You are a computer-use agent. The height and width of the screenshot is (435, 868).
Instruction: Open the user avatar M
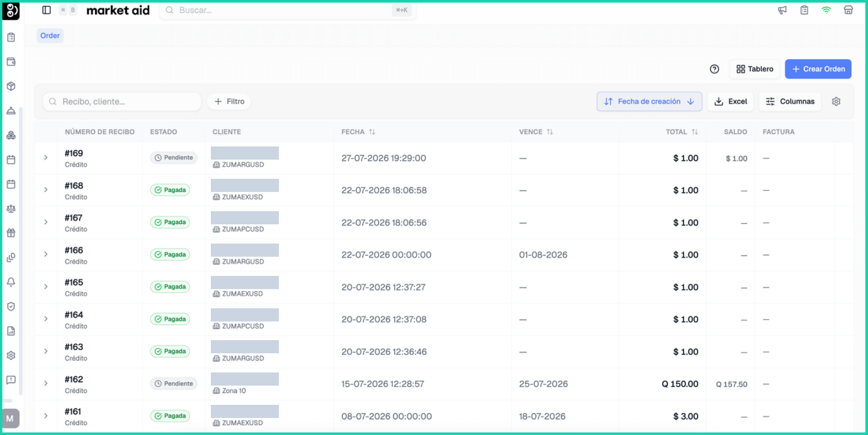point(11,419)
